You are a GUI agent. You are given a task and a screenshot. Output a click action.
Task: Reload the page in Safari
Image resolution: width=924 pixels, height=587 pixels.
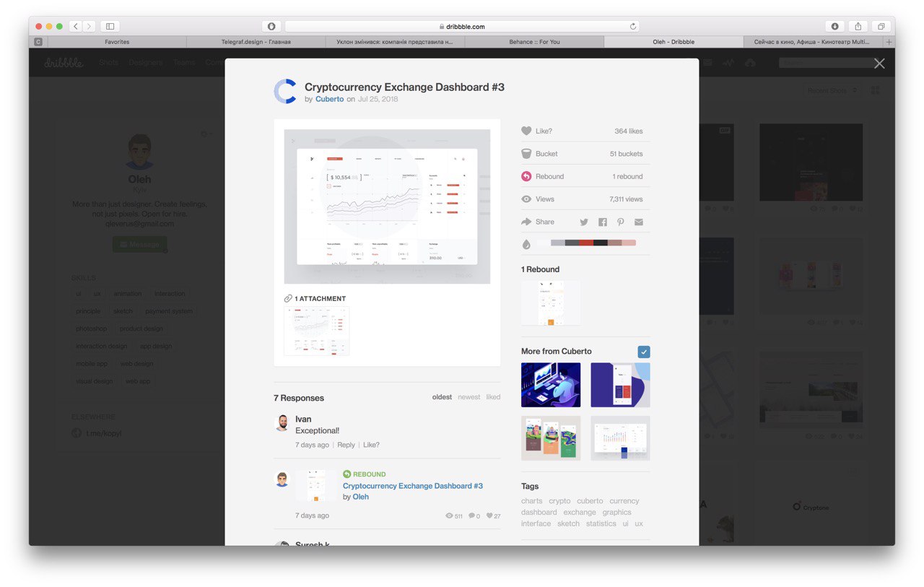[633, 26]
